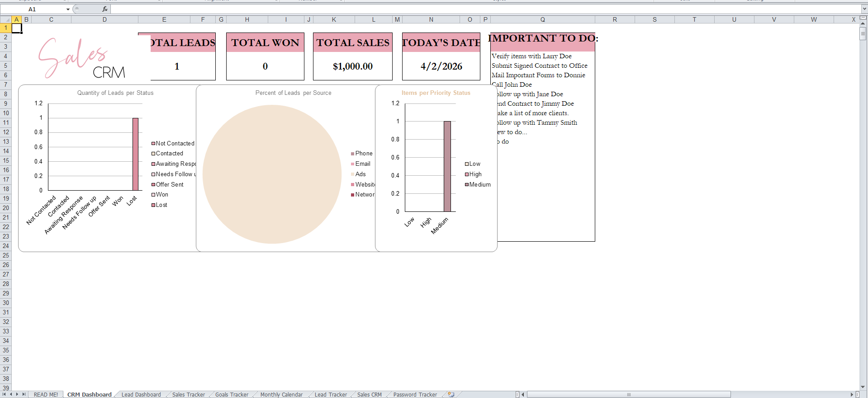Click today's date value 4/2/2026

(x=441, y=66)
